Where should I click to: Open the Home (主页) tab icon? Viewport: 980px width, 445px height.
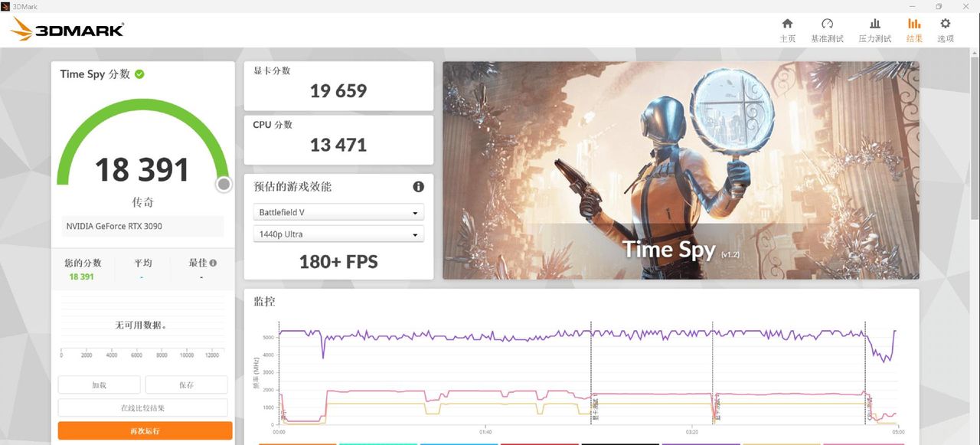click(x=787, y=25)
